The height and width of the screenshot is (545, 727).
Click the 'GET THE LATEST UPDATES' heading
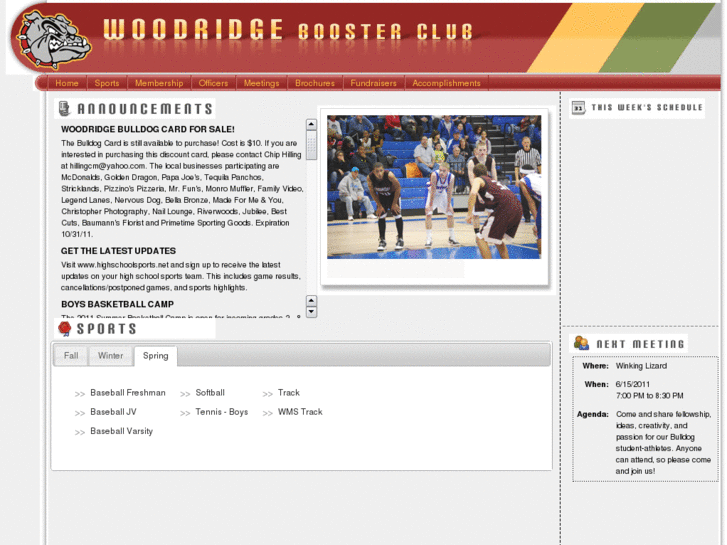pos(118,251)
